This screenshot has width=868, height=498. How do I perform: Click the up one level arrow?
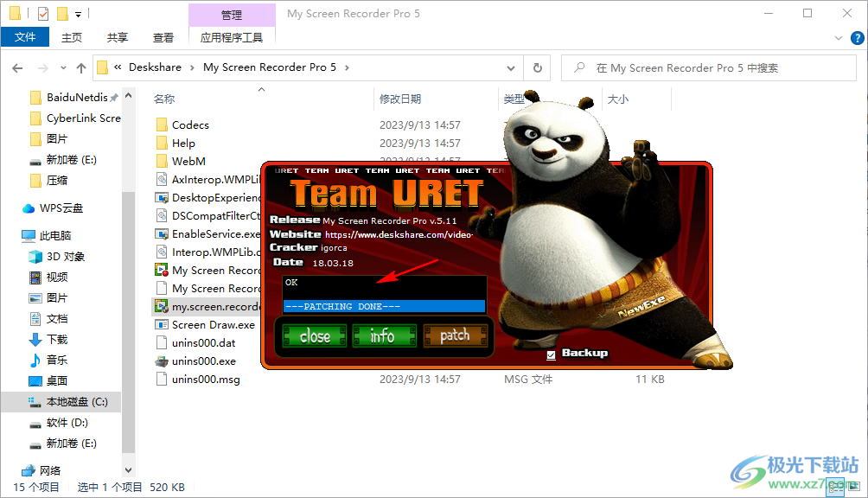point(80,67)
